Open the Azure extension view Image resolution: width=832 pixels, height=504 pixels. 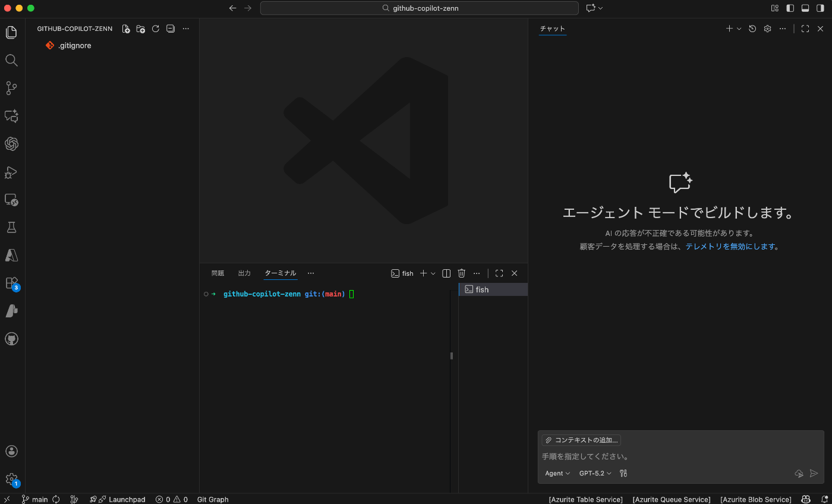[x=11, y=255]
